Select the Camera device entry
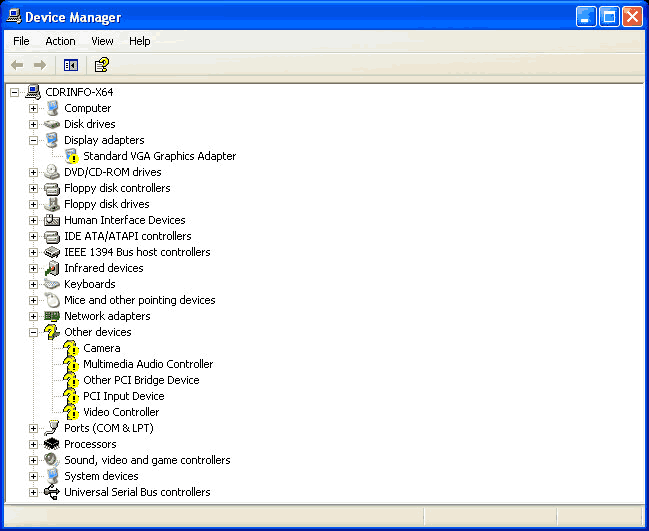649x531 pixels. click(102, 348)
